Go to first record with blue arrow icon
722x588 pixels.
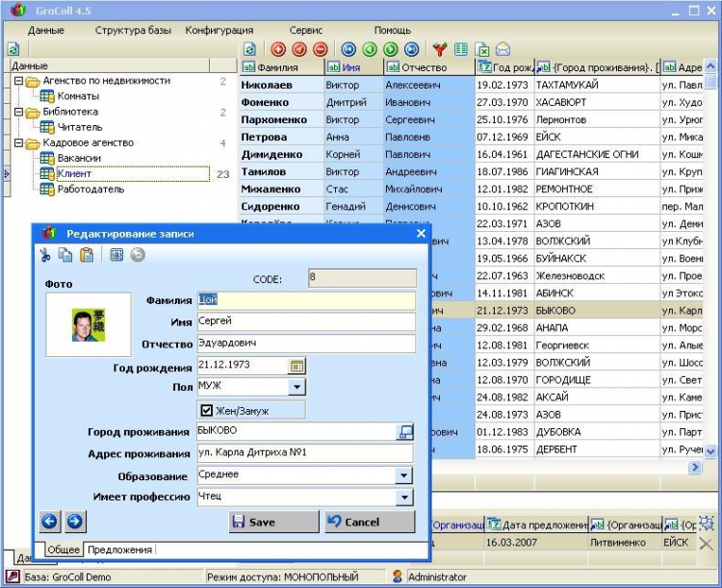point(348,49)
